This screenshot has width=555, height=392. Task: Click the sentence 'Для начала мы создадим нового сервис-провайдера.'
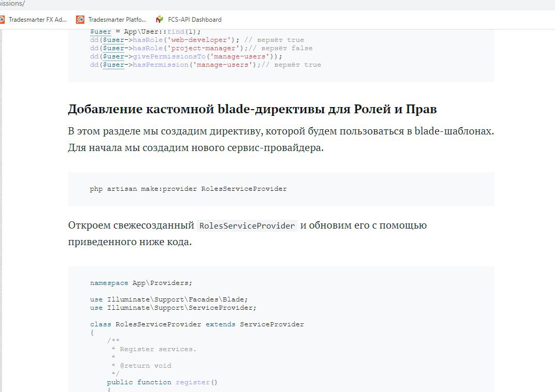click(x=196, y=147)
